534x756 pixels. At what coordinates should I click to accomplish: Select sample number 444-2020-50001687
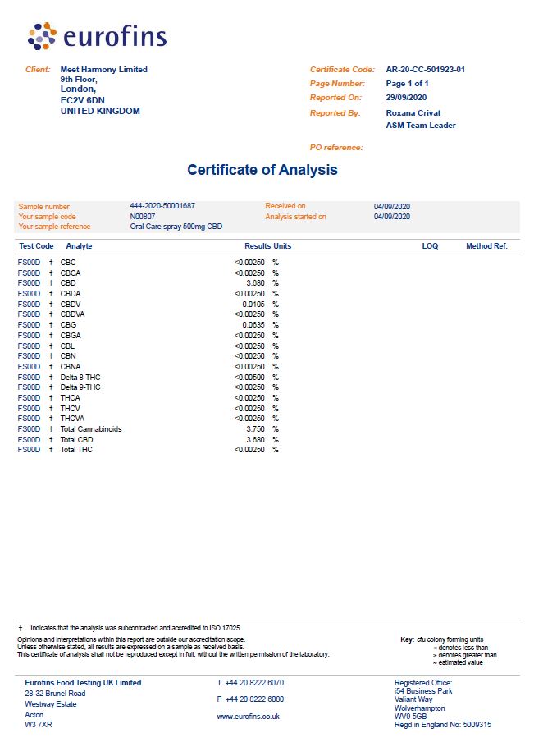coord(162,206)
